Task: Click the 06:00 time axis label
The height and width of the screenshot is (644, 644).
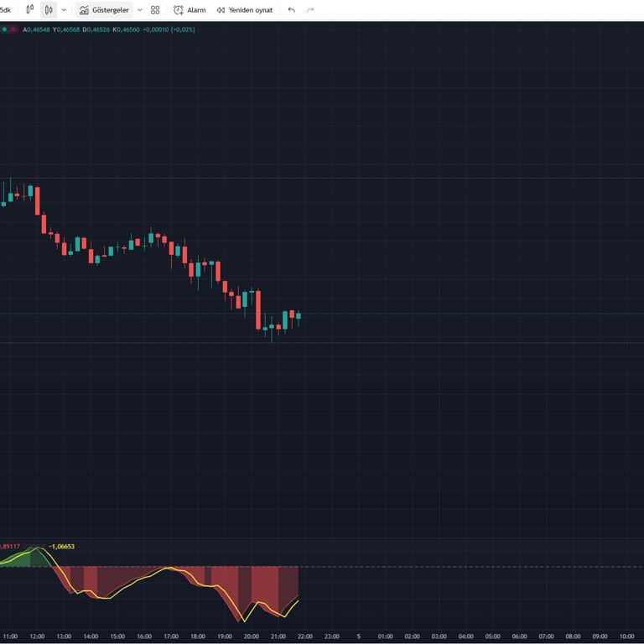Action: [x=520, y=636]
